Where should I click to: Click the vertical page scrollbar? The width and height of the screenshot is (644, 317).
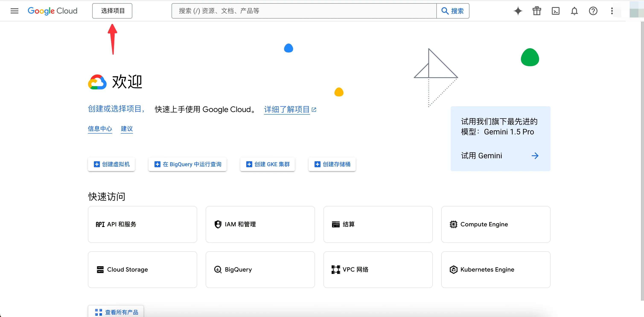coord(642,161)
